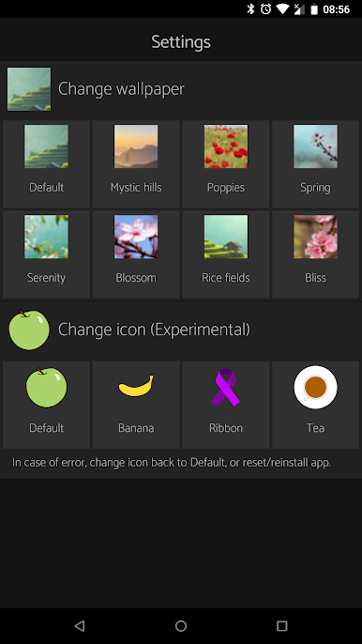Tap the Change icon (Experimental) heading
The image size is (362, 644).
click(x=154, y=330)
